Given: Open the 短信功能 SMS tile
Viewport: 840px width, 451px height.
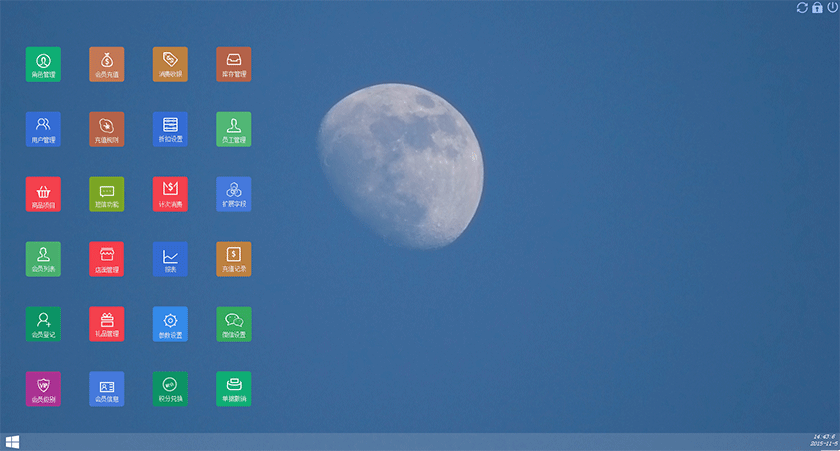Looking at the screenshot, I should (107, 194).
